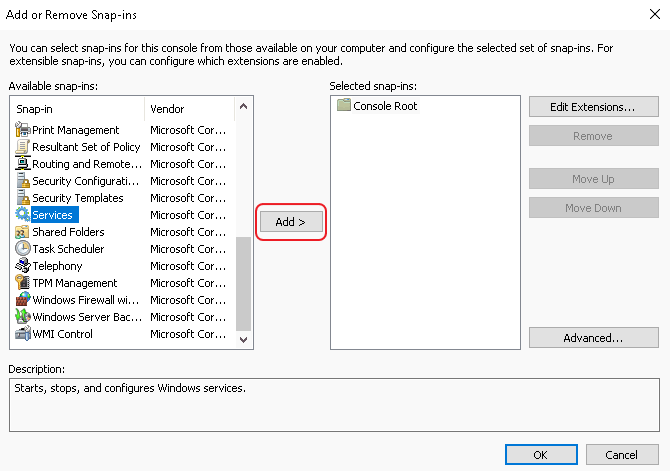The image size is (670, 471).
Task: Click the Telephony snap-in icon
Action: [x=23, y=266]
